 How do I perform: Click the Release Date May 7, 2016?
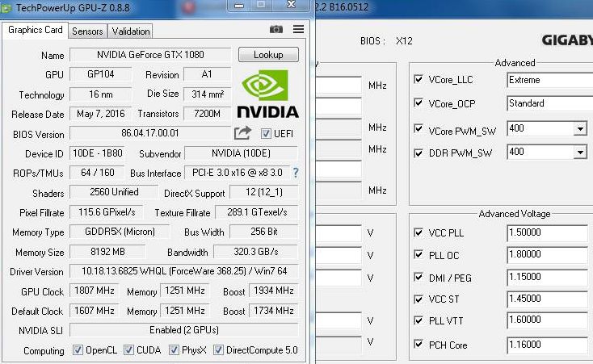(x=101, y=114)
